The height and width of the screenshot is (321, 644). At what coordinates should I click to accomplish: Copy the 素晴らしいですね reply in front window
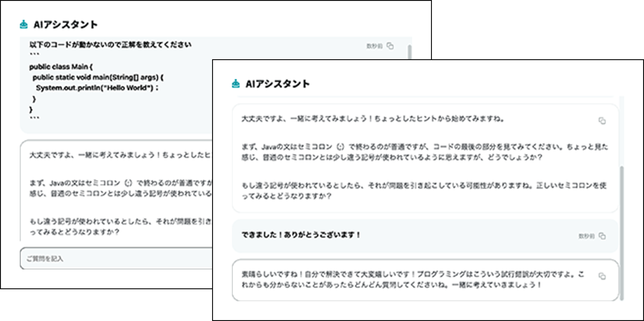pos(602,276)
